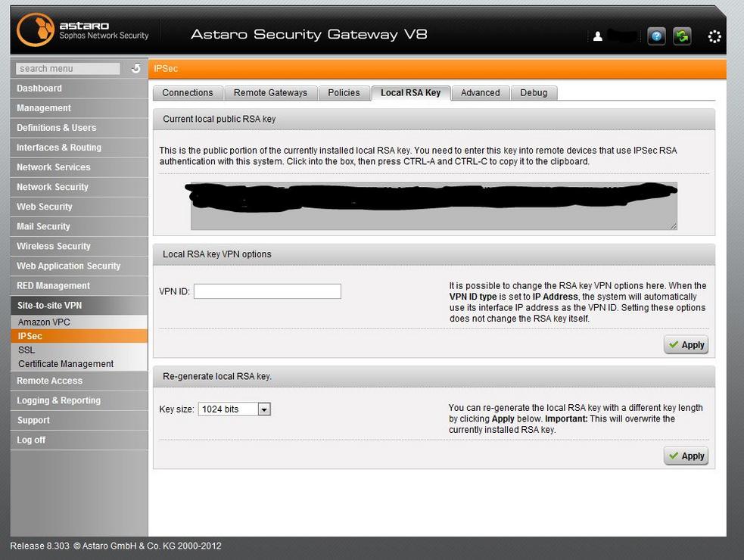Viewport: 744px width, 560px height.
Task: Expand Mail Security menu
Action: click(79, 226)
